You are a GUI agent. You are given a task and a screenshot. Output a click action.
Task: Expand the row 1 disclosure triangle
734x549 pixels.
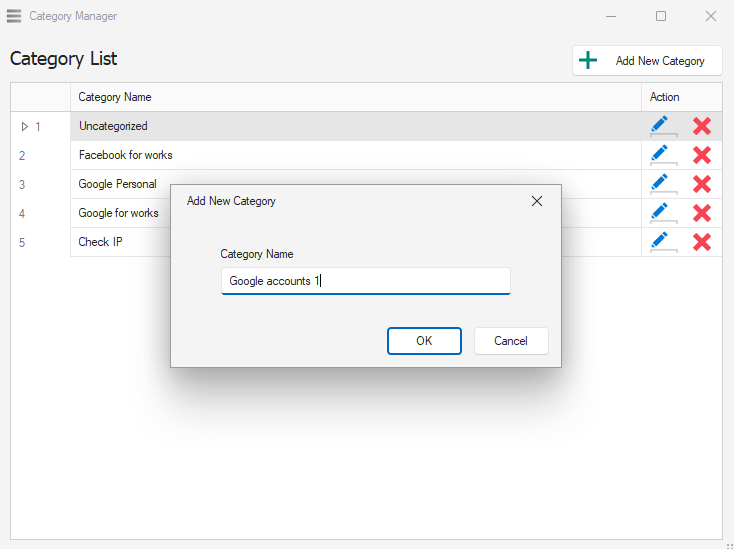click(25, 126)
